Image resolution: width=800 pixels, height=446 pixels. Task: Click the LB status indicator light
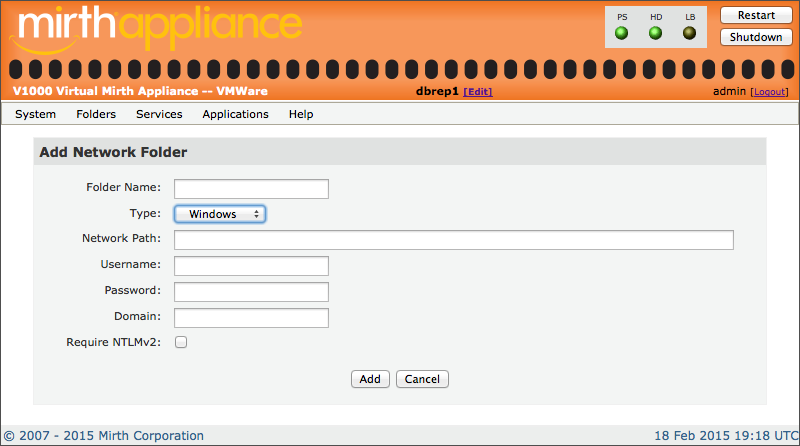[689, 33]
